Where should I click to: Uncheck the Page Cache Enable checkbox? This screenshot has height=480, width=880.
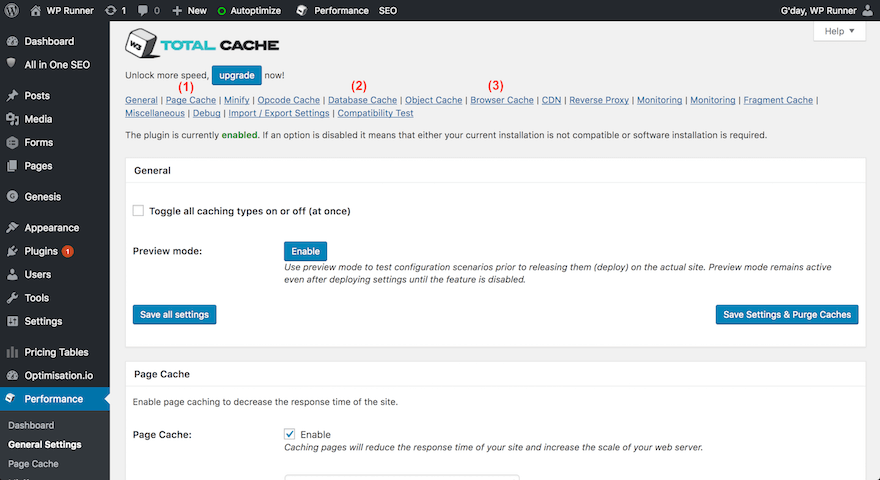coord(289,434)
